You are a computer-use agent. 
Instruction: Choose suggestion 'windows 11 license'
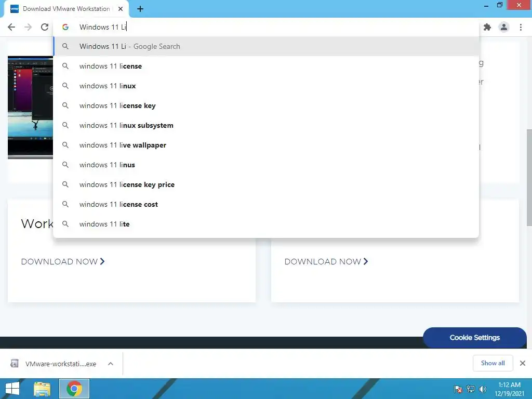(x=267, y=66)
